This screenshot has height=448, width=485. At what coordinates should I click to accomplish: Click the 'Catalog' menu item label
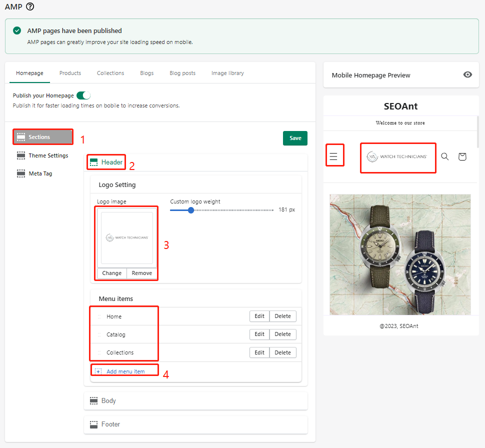click(115, 334)
